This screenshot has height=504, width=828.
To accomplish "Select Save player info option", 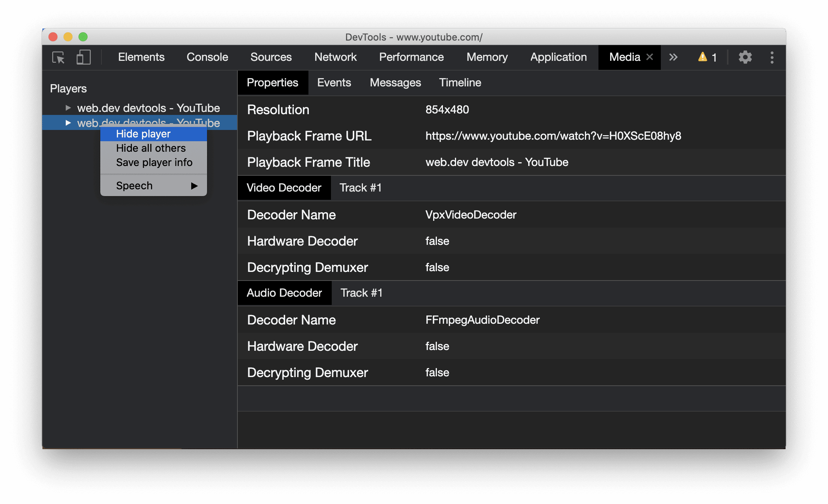I will pos(154,161).
